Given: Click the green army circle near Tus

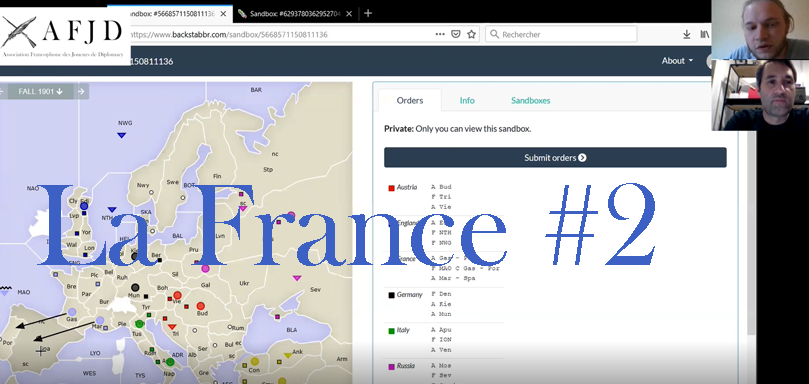Looking at the screenshot, I should pyautogui.click(x=139, y=324).
